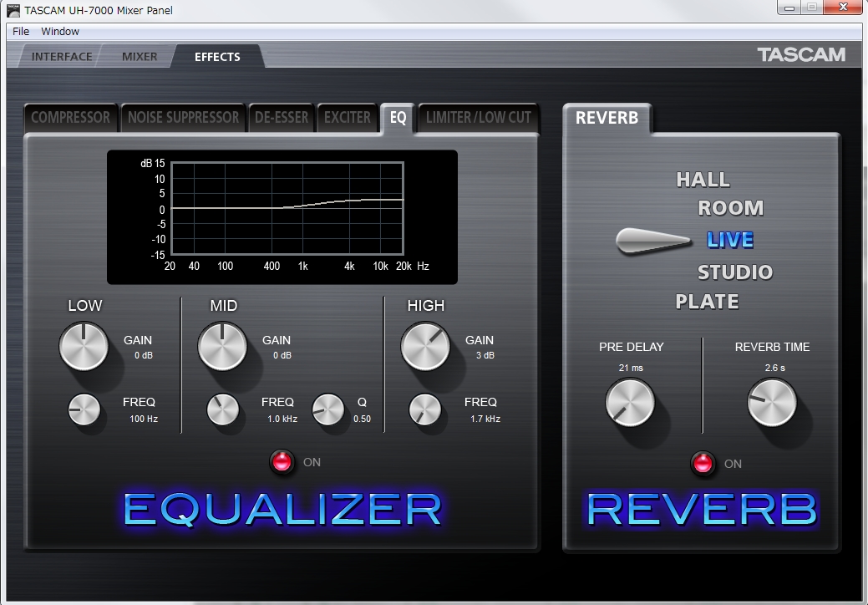Select the PLATE reverb type
868x605 pixels.
coord(707,302)
